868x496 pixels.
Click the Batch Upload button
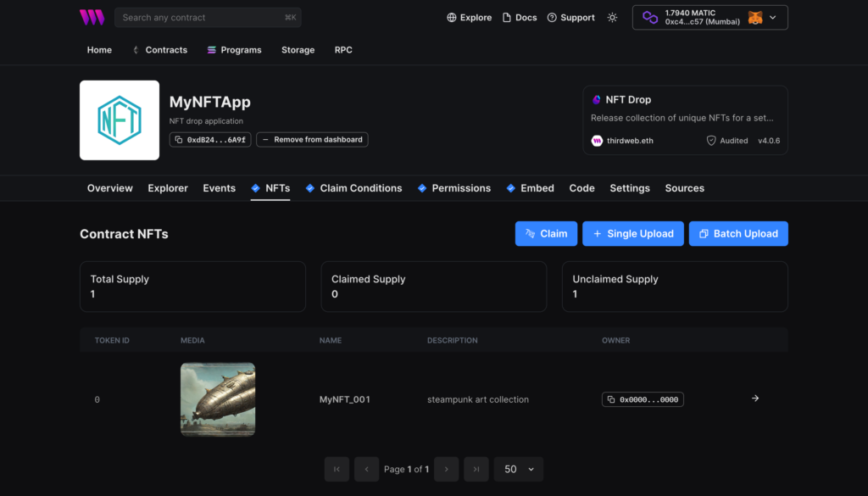(x=738, y=234)
